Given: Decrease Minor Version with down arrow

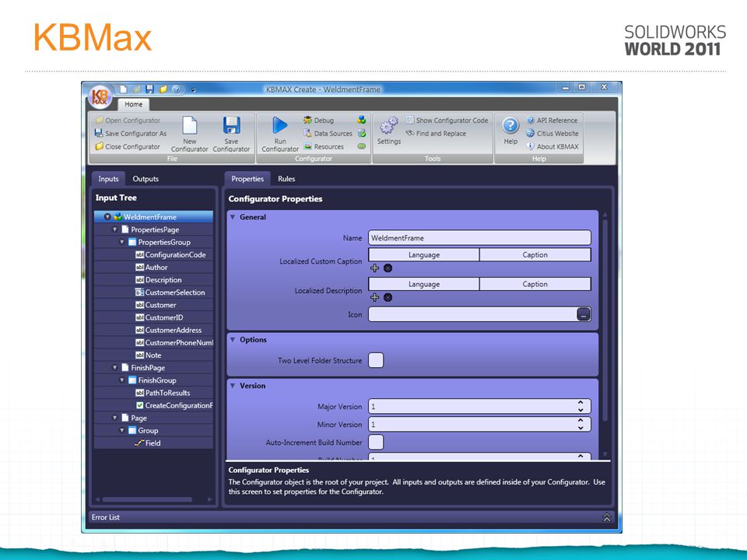Looking at the screenshot, I should [580, 428].
